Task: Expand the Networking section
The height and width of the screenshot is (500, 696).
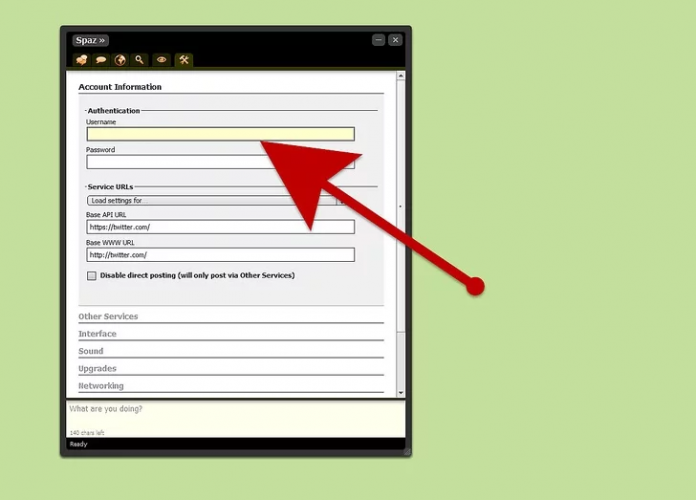Action: (x=101, y=386)
